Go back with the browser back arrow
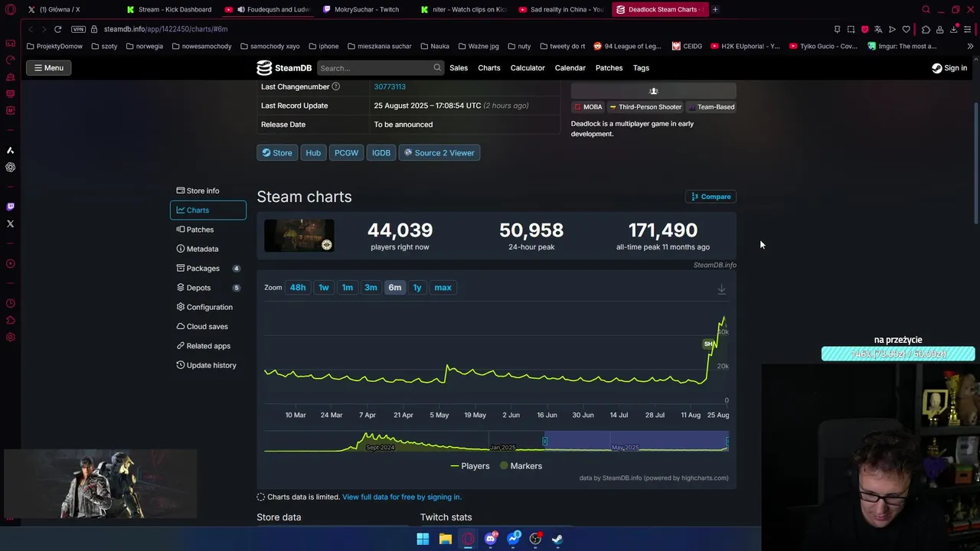Image resolution: width=980 pixels, height=551 pixels. (x=31, y=29)
